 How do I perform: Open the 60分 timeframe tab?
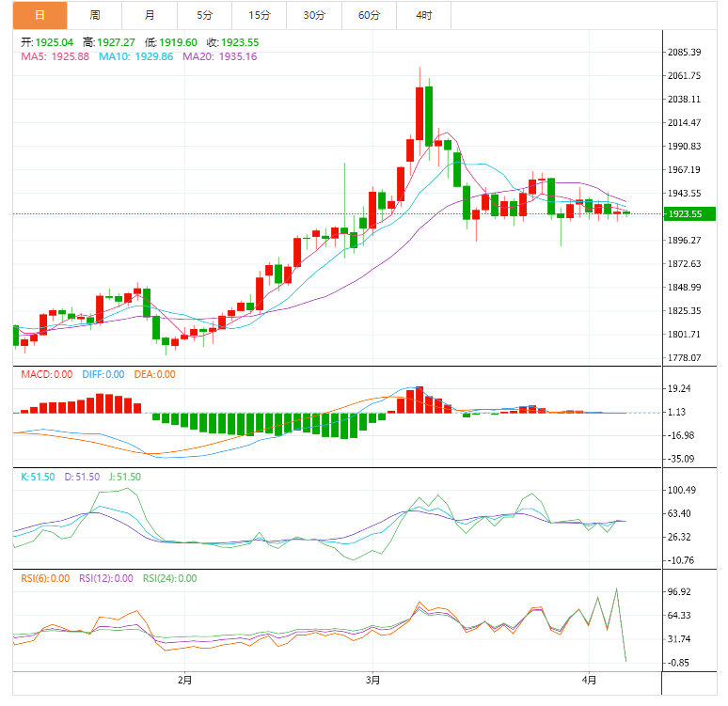(x=369, y=15)
